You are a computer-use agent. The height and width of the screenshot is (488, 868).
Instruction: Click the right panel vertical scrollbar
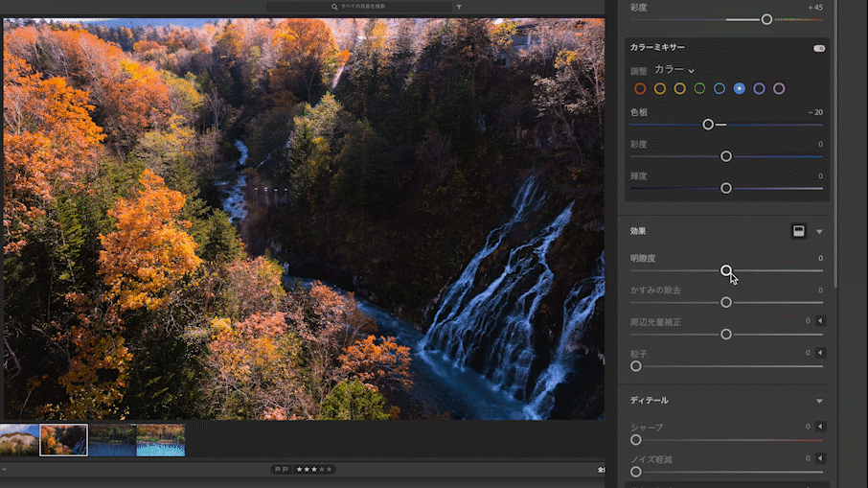click(x=835, y=144)
